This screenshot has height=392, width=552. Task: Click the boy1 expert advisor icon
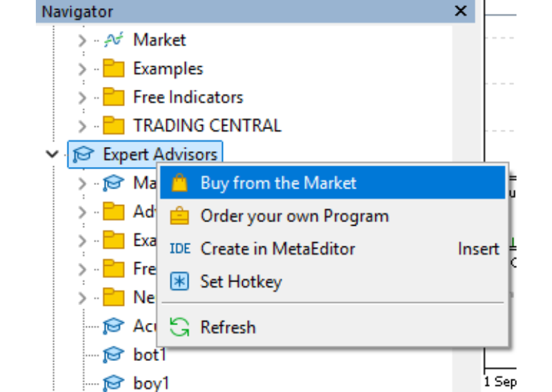point(113,383)
